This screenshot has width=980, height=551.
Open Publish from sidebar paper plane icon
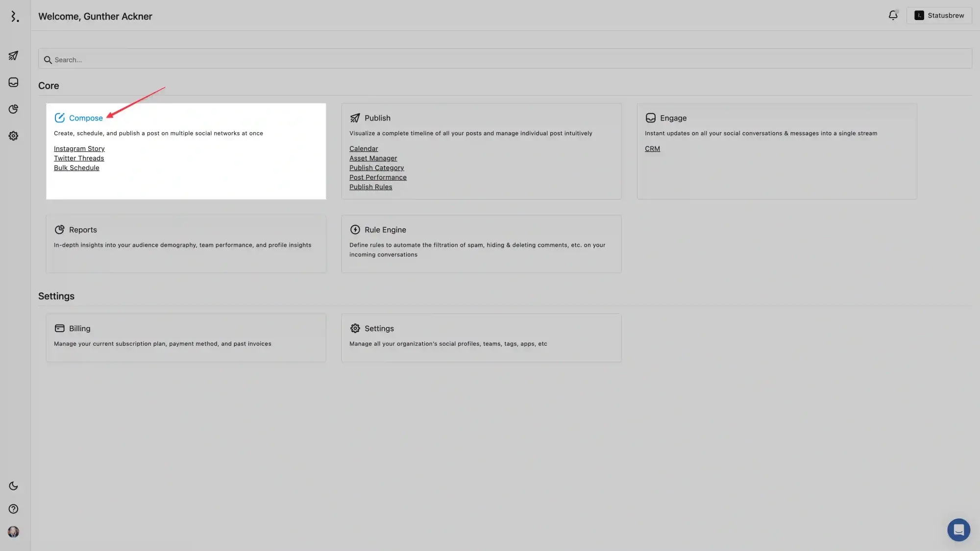coord(13,56)
